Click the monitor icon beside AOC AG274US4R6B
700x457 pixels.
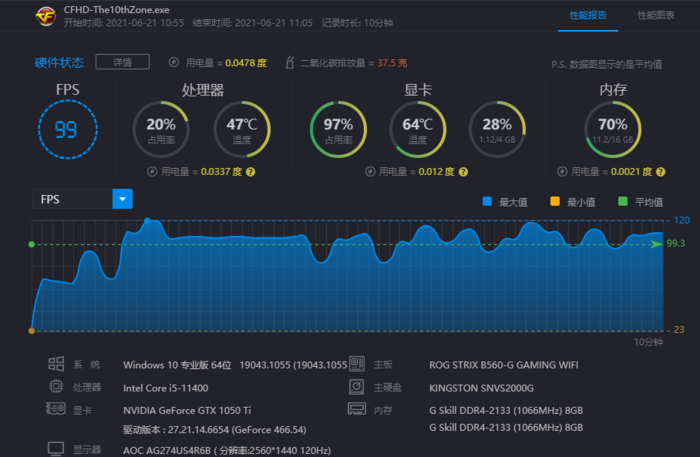pos(56,449)
